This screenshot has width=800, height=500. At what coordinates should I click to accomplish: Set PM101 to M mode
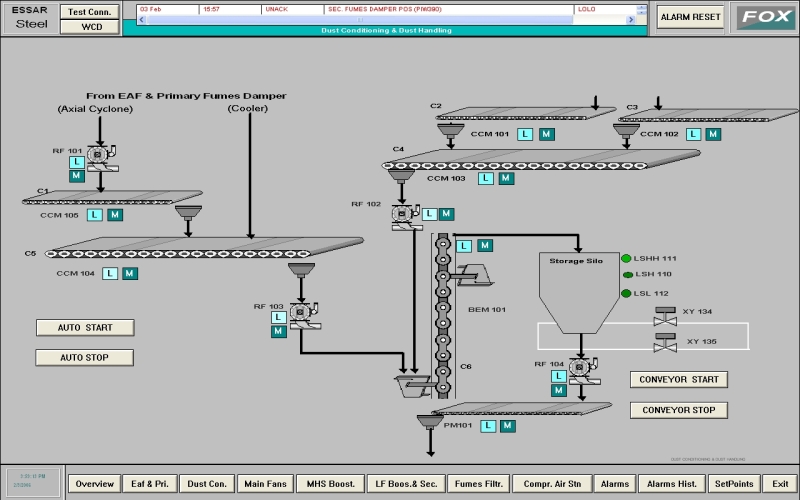click(x=507, y=426)
